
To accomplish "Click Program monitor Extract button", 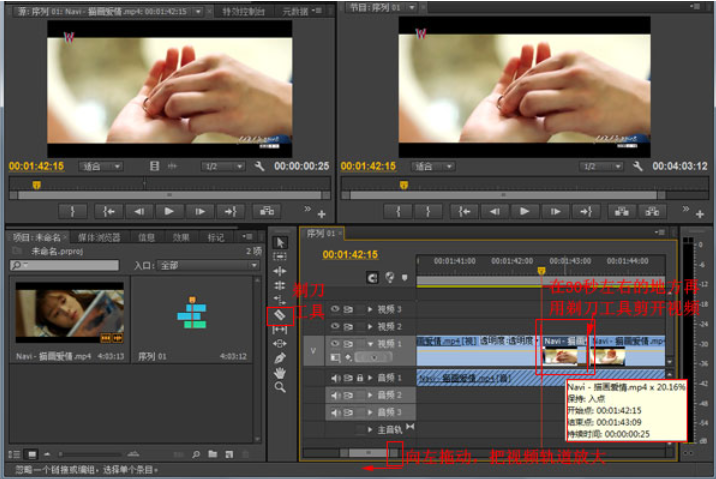I will (652, 211).
